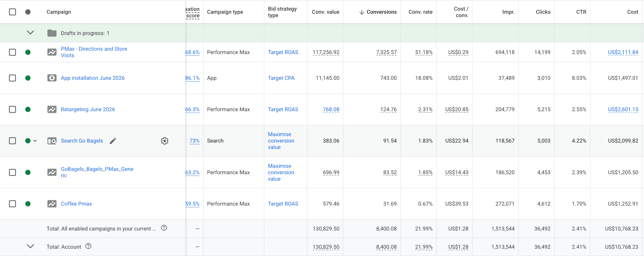Open the Search Go Bagels campaign link
644x256 pixels.
click(x=82, y=141)
